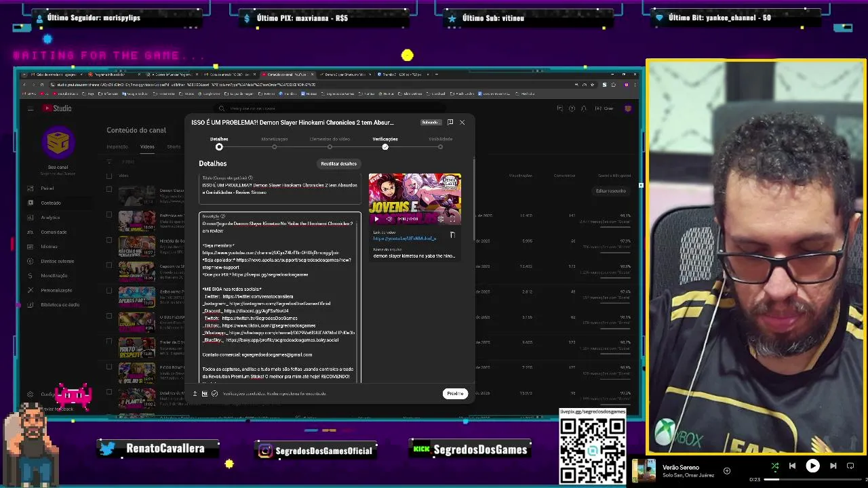Open Idiomas in the Studio sidebar
This screenshot has height=488, width=868.
click(49, 247)
